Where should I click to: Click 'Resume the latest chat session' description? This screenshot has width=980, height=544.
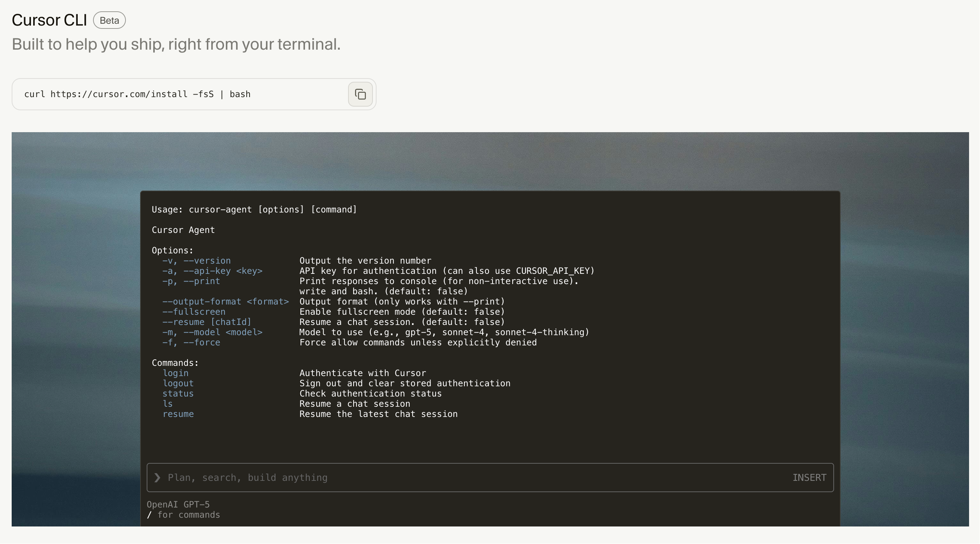pos(378,414)
